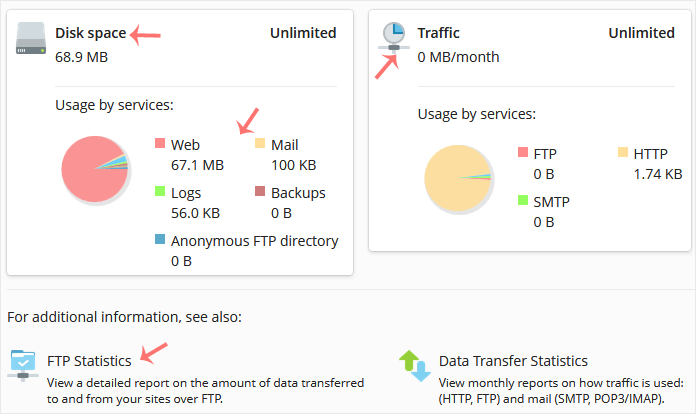696x414 pixels.
Task: Click the Logs green color swatch
Action: tap(160, 192)
